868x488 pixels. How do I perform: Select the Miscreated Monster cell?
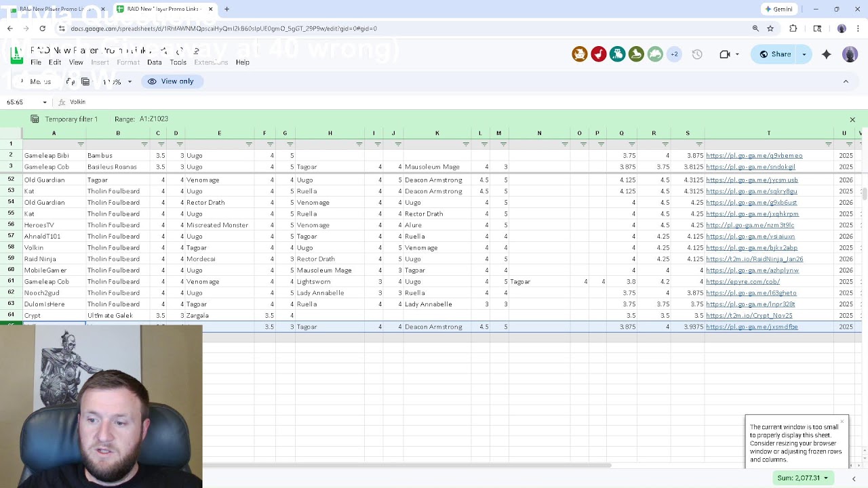219,225
